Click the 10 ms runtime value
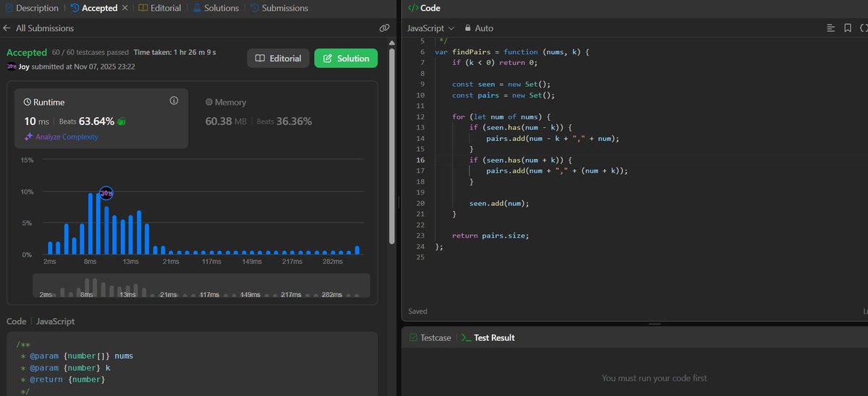 [x=35, y=121]
